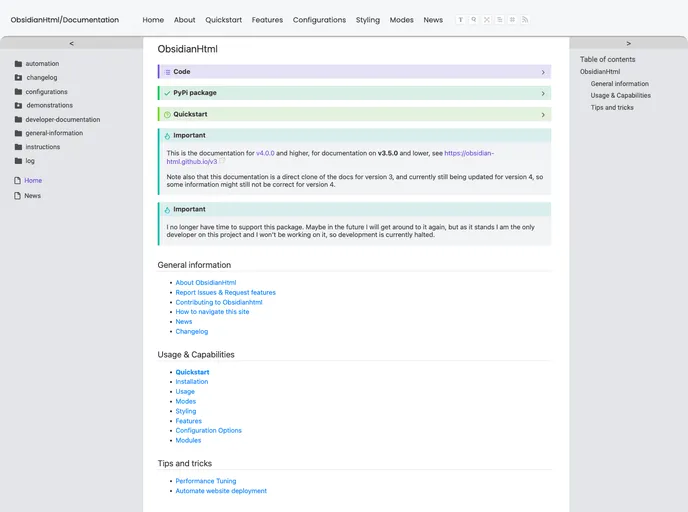
Task: Click the ObsidianHtml/Documentation site title
Action: pyautogui.click(x=65, y=20)
